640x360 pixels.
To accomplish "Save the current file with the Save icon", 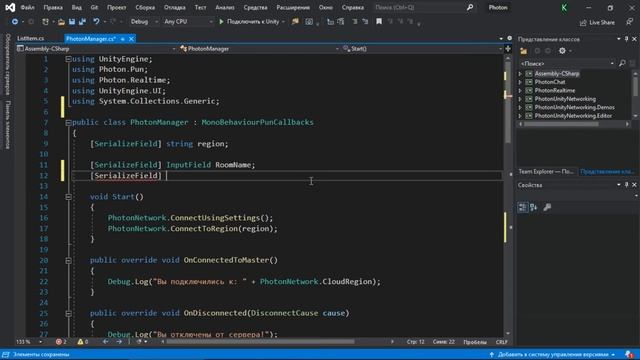I will coord(72,22).
